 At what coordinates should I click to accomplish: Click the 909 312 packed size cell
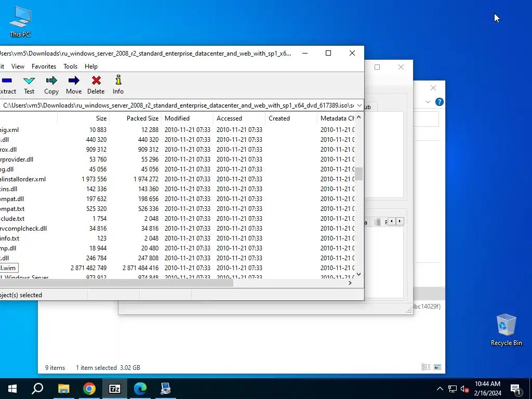pyautogui.click(x=148, y=150)
